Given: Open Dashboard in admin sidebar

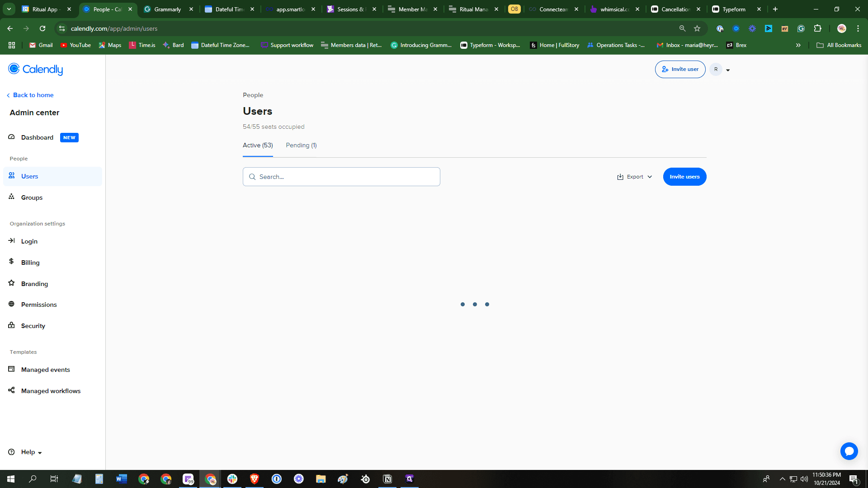Looking at the screenshot, I should pyautogui.click(x=37, y=137).
